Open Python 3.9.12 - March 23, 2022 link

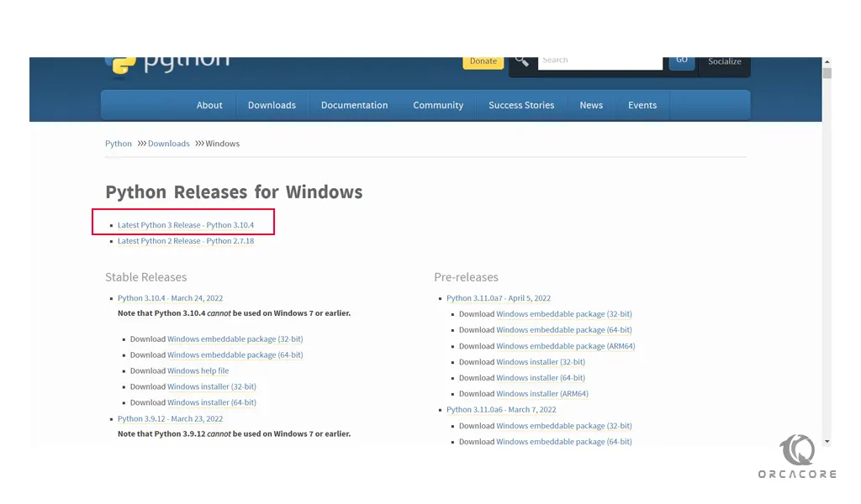170,419
